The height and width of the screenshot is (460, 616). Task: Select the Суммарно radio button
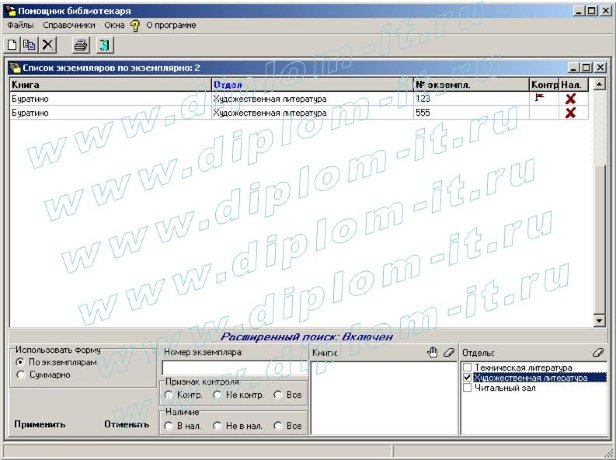(21, 374)
